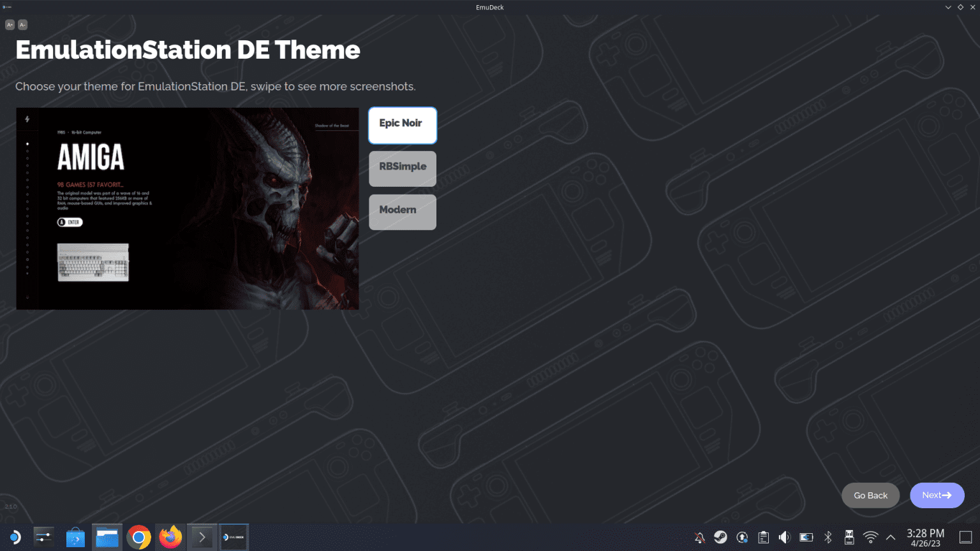Image resolution: width=980 pixels, height=551 pixels.
Task: Open the Klipper clipboard tray icon
Action: click(763, 537)
